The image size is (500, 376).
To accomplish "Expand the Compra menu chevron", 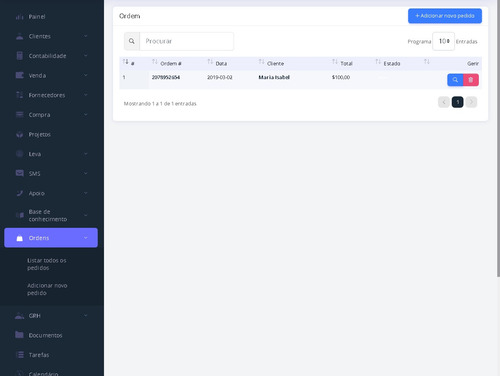I will [x=86, y=115].
